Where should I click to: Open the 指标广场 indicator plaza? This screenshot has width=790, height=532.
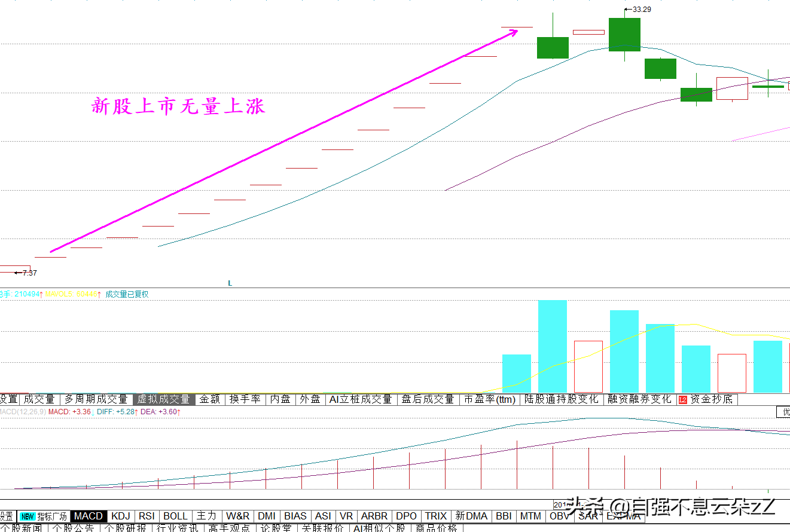pos(52,516)
